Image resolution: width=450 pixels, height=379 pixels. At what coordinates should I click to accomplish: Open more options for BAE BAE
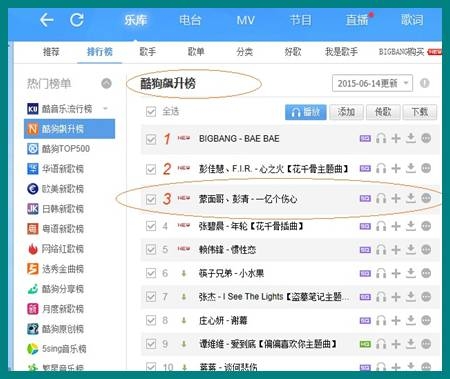pos(426,138)
